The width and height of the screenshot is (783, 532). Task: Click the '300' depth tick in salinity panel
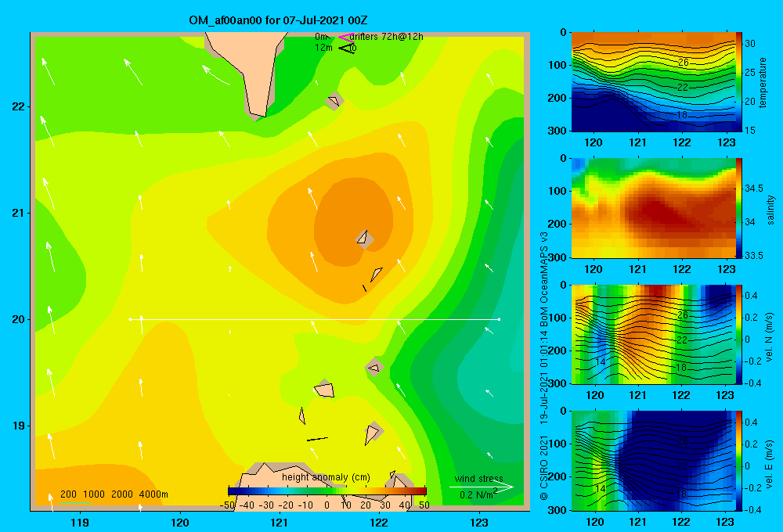point(558,257)
